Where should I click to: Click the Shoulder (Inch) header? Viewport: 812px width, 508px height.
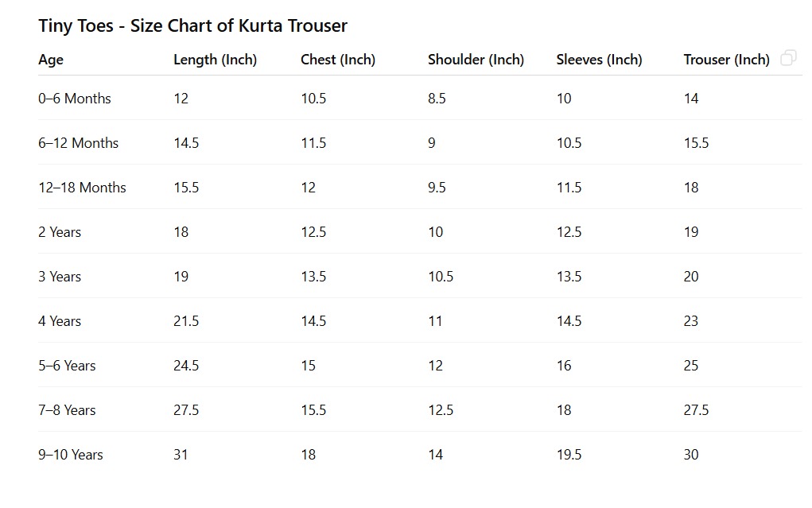click(x=476, y=60)
